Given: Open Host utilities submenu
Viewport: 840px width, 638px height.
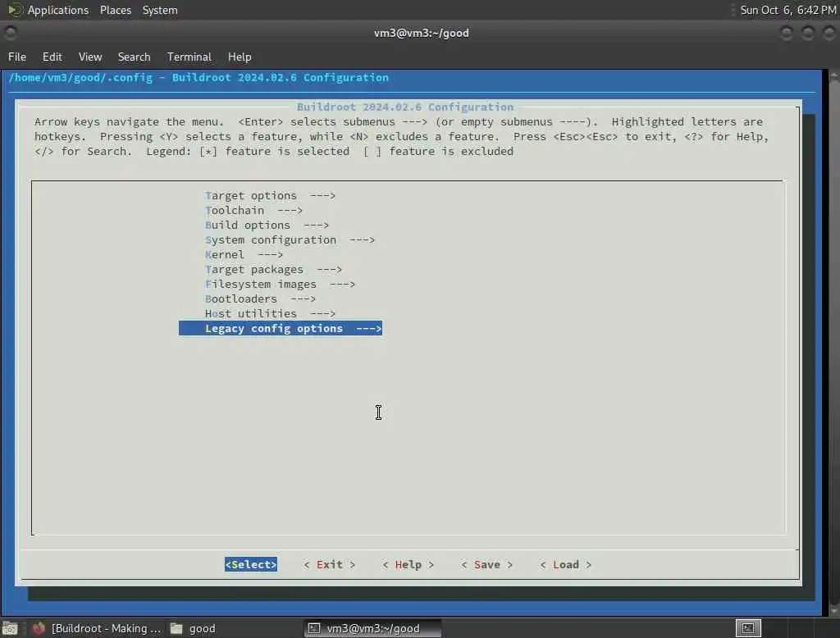Looking at the screenshot, I should 270,313.
